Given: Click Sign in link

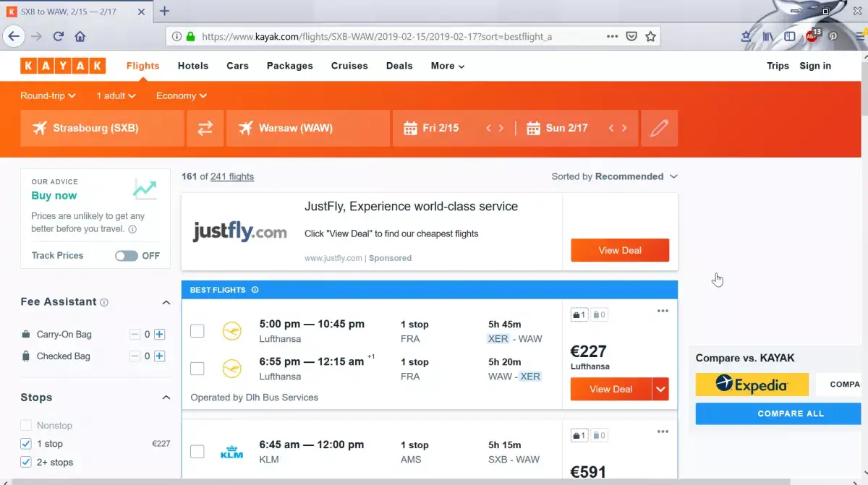Looking at the screenshot, I should [x=815, y=66].
